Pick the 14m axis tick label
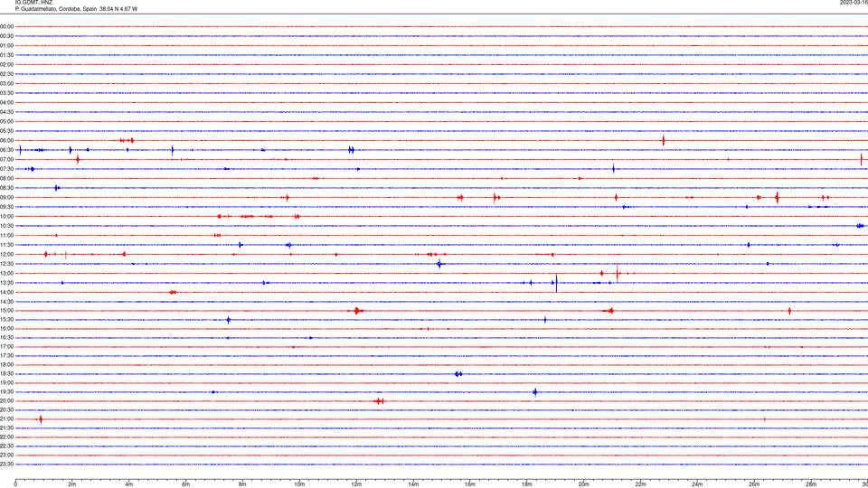The image size is (868, 488). (413, 484)
